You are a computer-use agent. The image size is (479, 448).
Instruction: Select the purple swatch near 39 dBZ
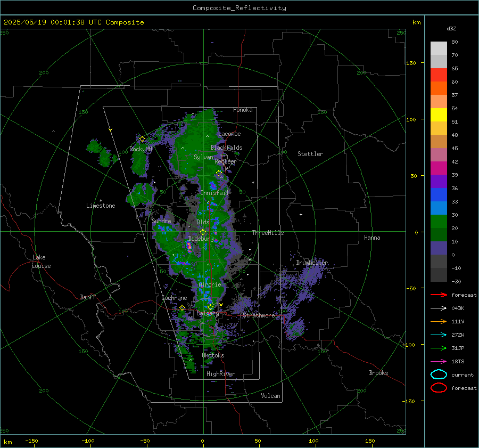point(439,182)
